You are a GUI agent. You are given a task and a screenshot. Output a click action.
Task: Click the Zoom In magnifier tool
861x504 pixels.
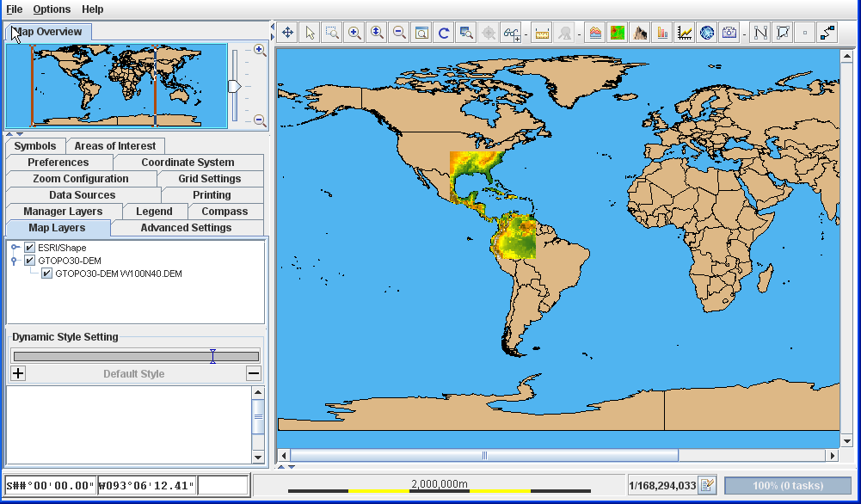pos(354,33)
